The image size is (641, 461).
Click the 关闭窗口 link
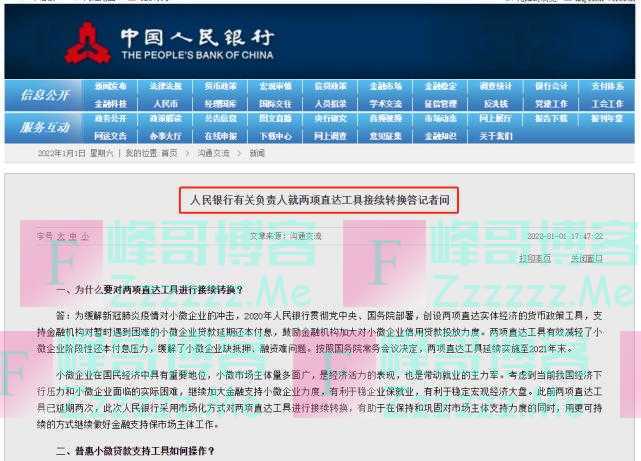pos(587,259)
